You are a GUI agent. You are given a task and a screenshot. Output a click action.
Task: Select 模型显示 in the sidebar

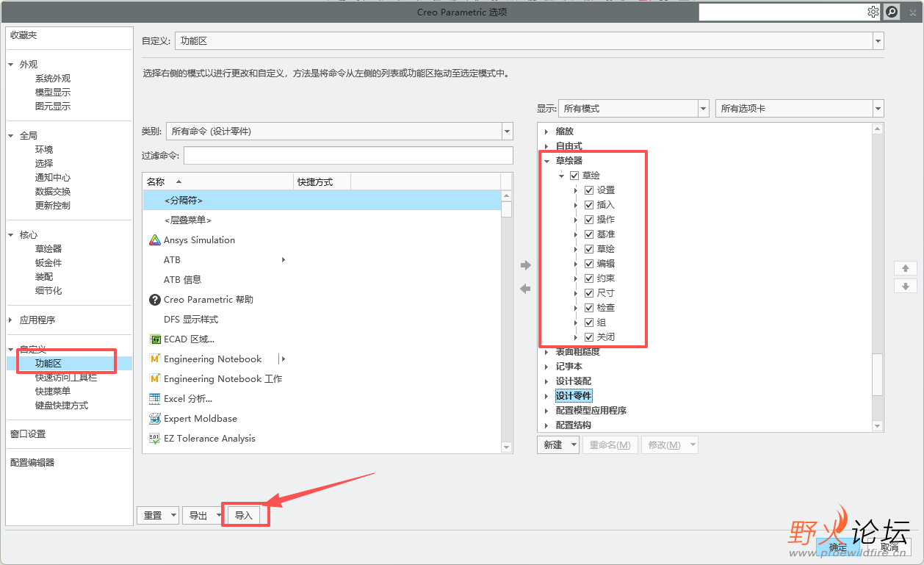click(53, 93)
